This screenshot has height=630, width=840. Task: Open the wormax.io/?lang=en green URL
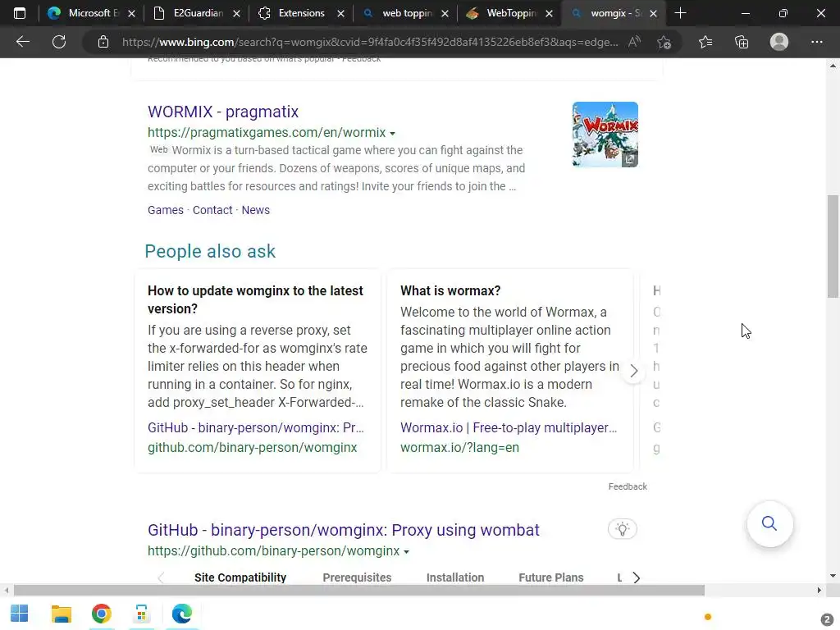(x=459, y=447)
